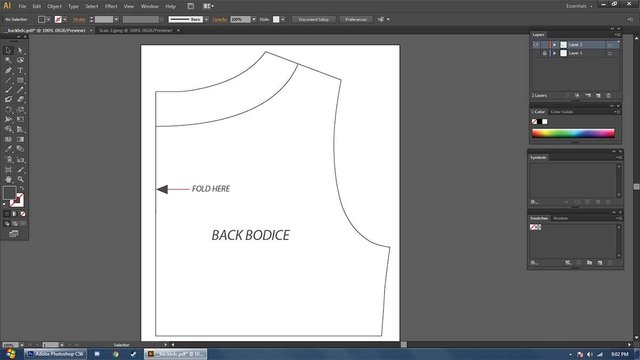This screenshot has height=360, width=640.
Task: Set paint mode to Gradient in toolbox
Action: 15,214
